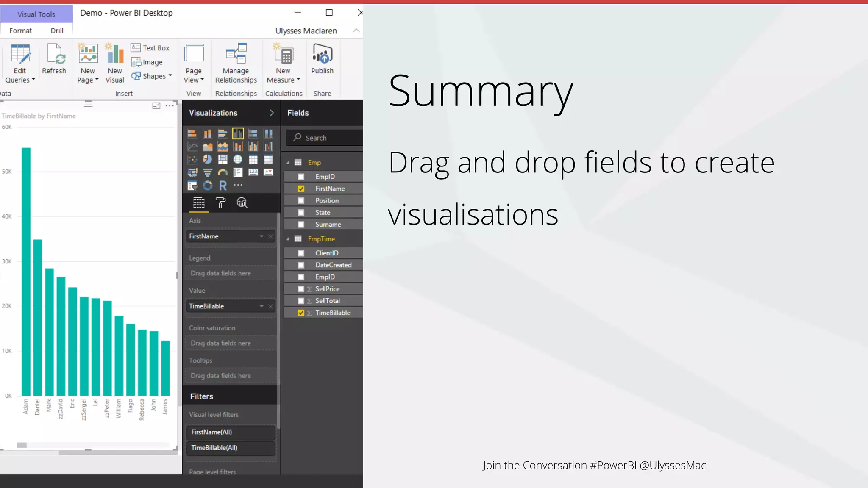The image size is (868, 488).
Task: Open the Visual Tools contextual tab
Action: [x=36, y=14]
